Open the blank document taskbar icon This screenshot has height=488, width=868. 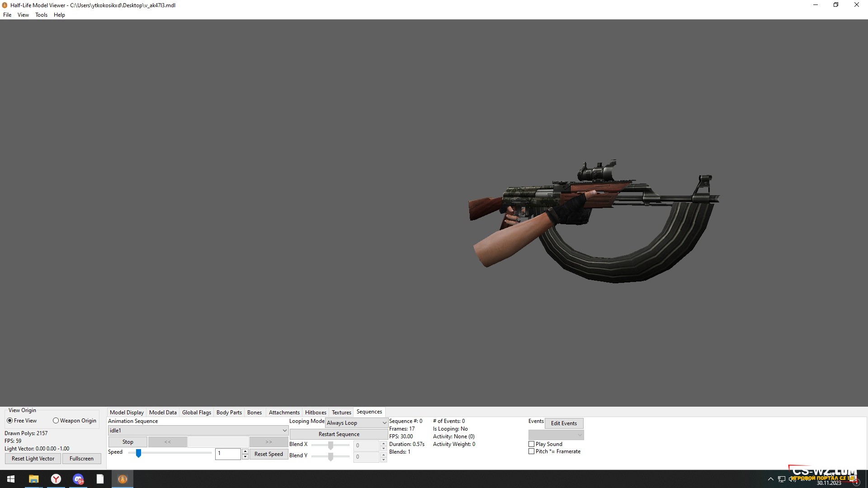click(x=100, y=479)
